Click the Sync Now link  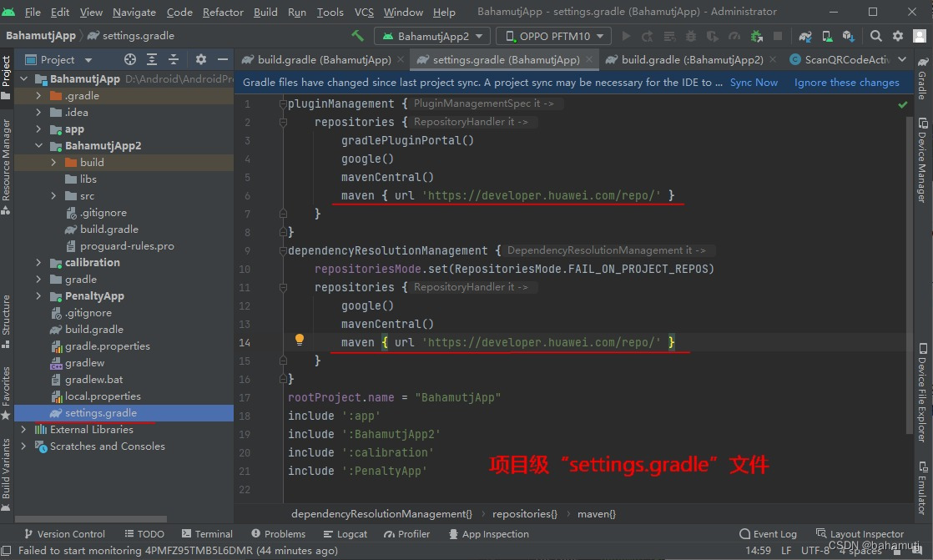(754, 83)
